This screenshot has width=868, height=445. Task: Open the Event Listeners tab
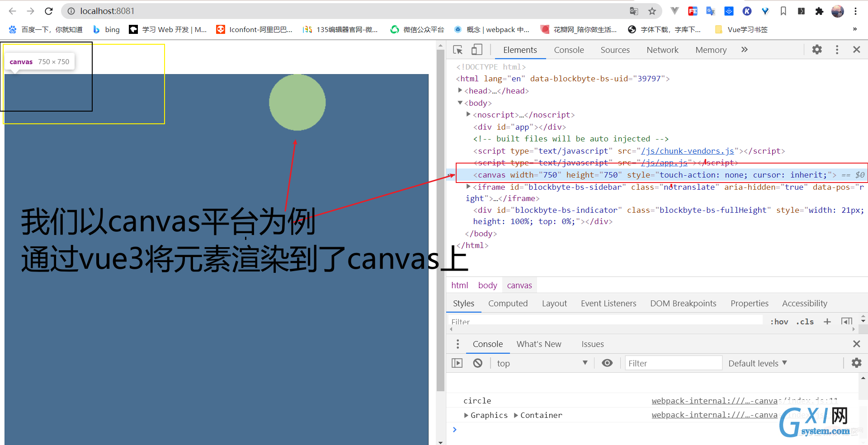(609, 303)
